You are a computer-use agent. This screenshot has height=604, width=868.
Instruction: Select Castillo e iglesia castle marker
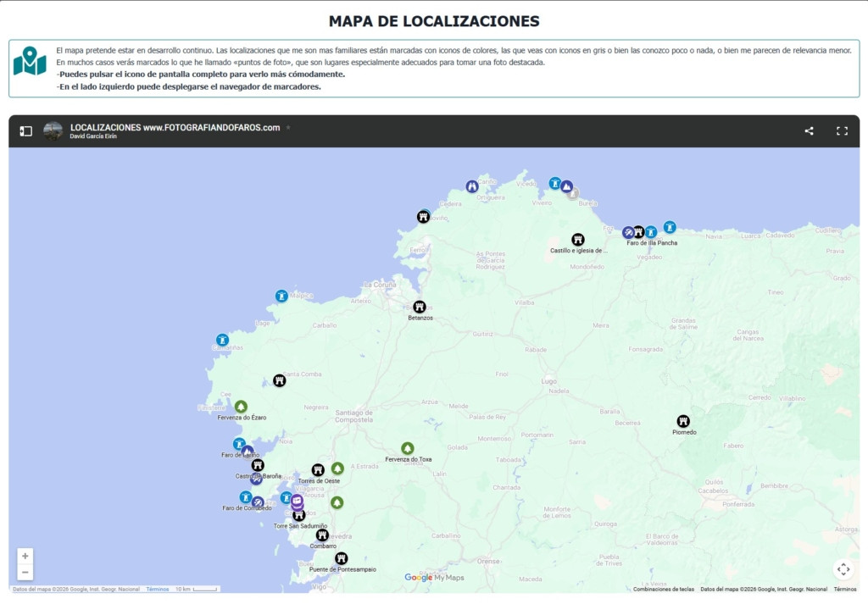578,240
